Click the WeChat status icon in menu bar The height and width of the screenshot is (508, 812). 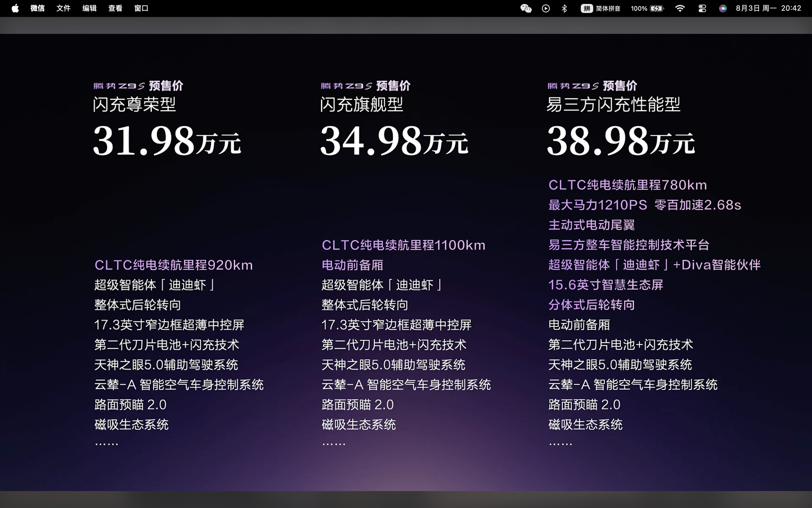point(526,8)
